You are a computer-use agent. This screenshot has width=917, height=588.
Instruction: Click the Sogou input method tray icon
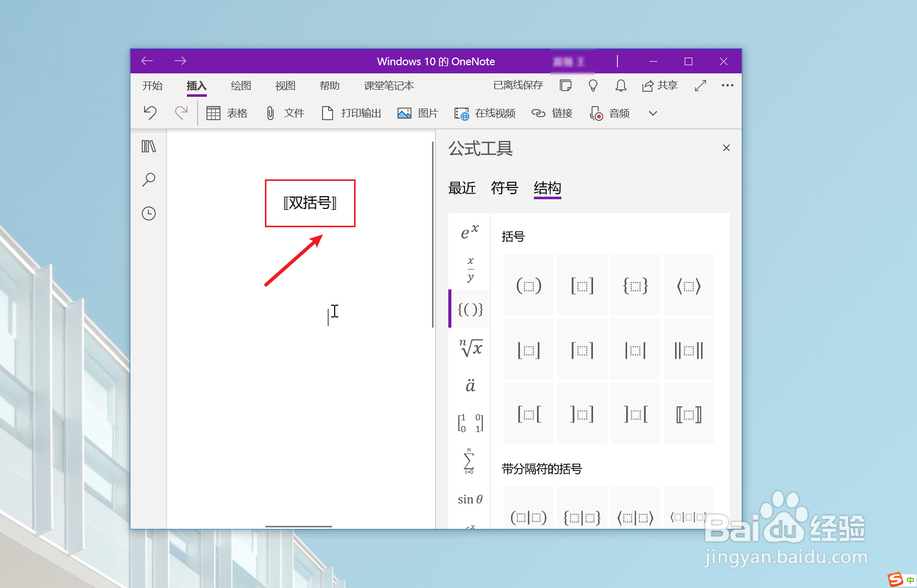(x=896, y=579)
